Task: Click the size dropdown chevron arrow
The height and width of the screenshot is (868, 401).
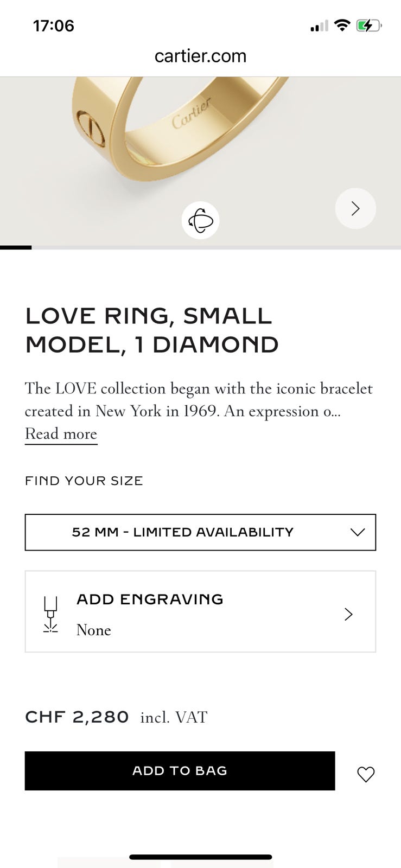Action: [x=357, y=532]
